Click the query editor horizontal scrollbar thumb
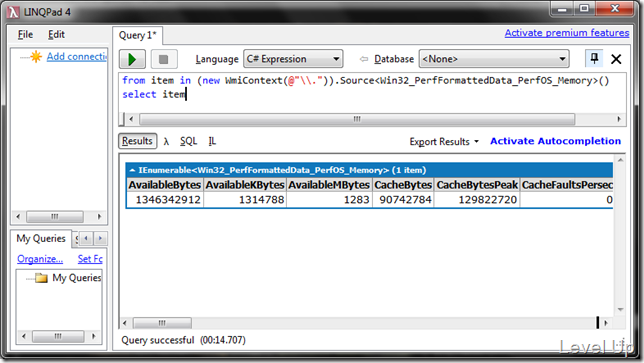 357,119
